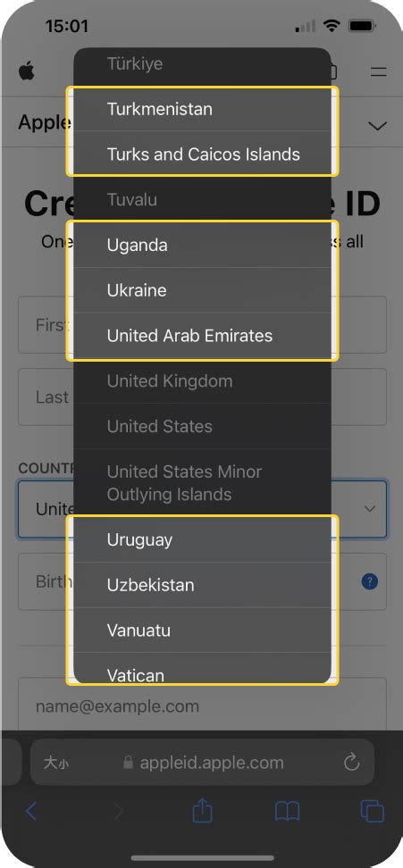Tap the Safari share icon
Image resolution: width=403 pixels, height=868 pixels.
[x=203, y=811]
